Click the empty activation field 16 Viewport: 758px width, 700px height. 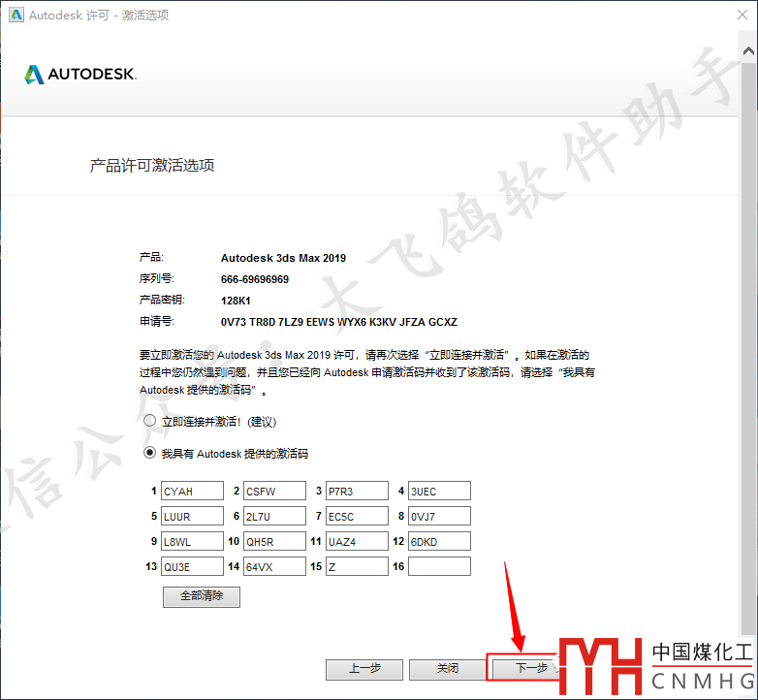[x=439, y=567]
